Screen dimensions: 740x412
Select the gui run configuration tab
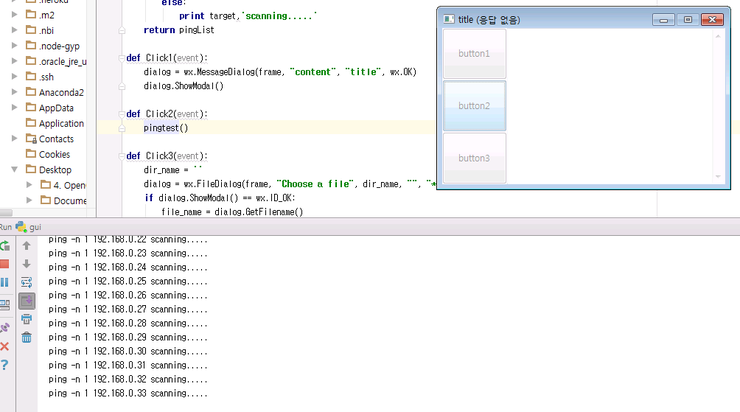pyautogui.click(x=29, y=227)
